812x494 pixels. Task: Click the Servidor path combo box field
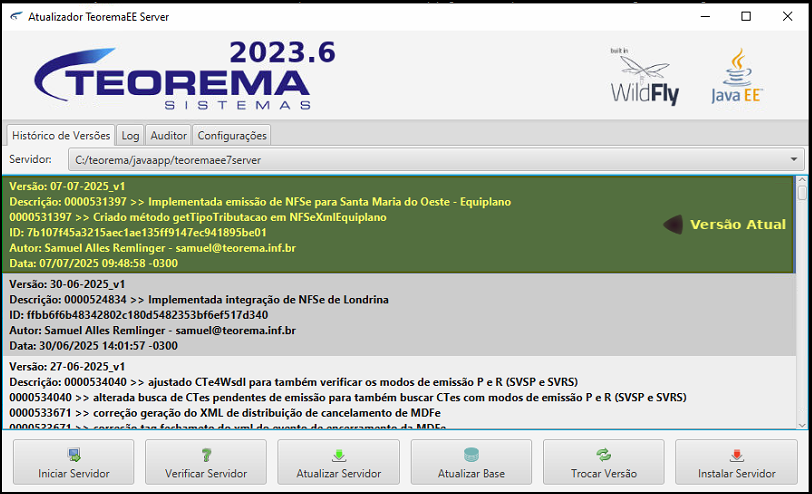(x=436, y=159)
